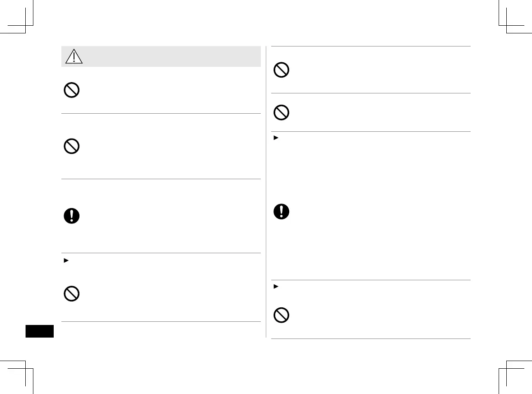Select the second prohibition icon in right column

(x=282, y=113)
